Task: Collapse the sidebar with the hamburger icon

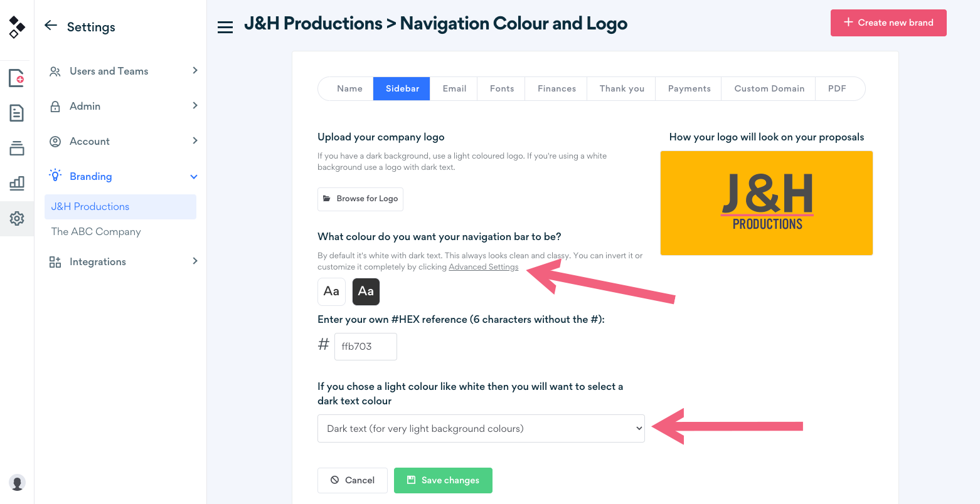Action: click(225, 26)
